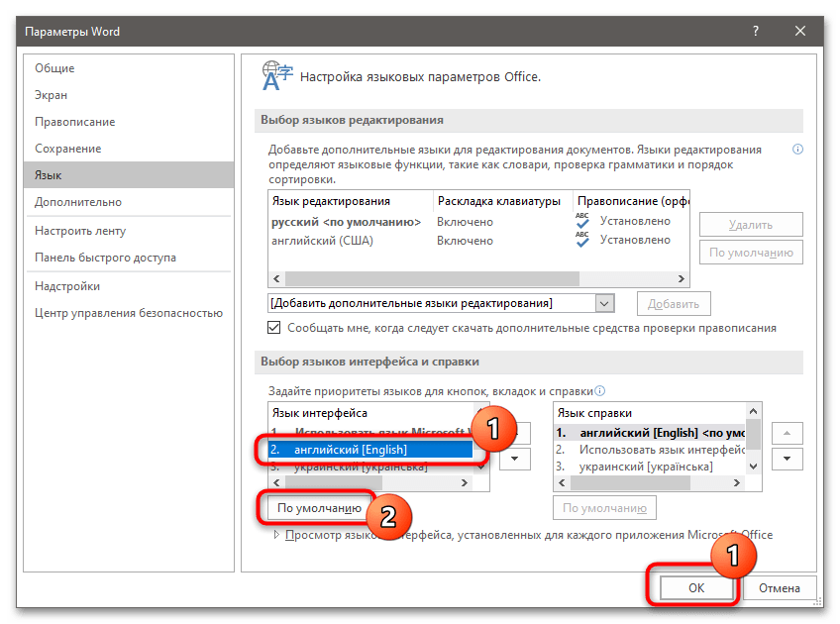Move help language down with arrow button
The height and width of the screenshot is (624, 840).
pos(787,459)
